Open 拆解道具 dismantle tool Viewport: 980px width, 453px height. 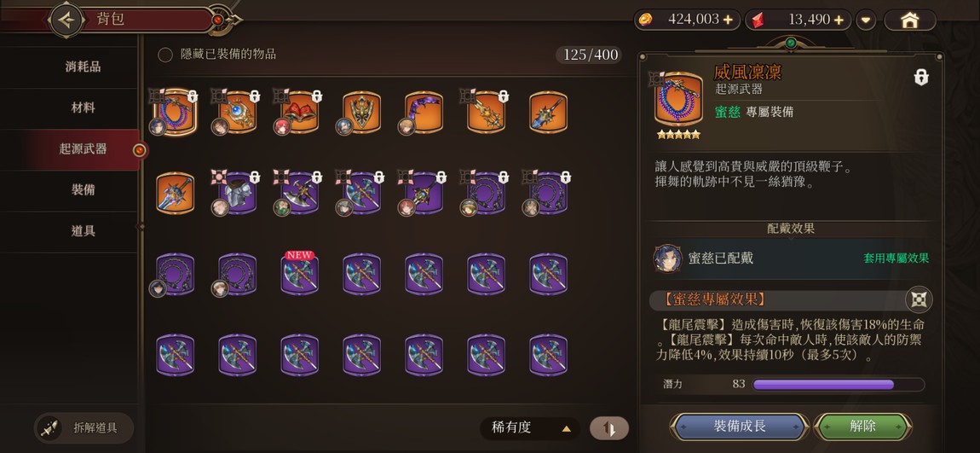tap(84, 428)
